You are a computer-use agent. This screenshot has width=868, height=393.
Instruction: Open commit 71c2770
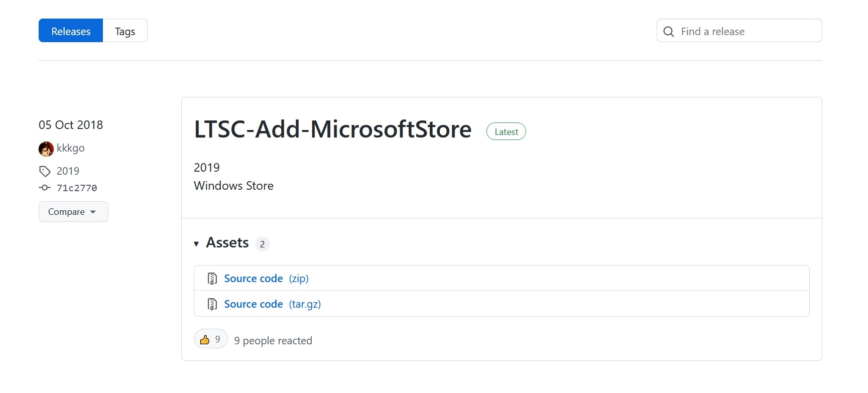[x=77, y=188]
